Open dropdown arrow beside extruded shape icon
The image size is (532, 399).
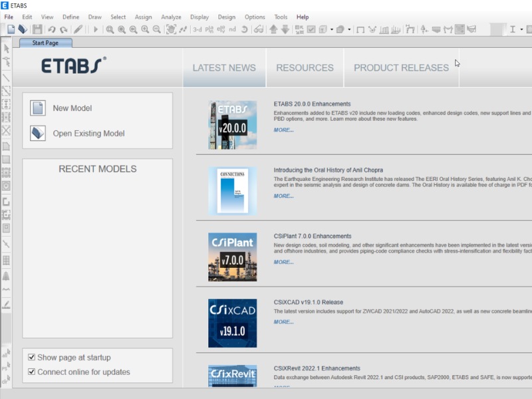(348, 29)
